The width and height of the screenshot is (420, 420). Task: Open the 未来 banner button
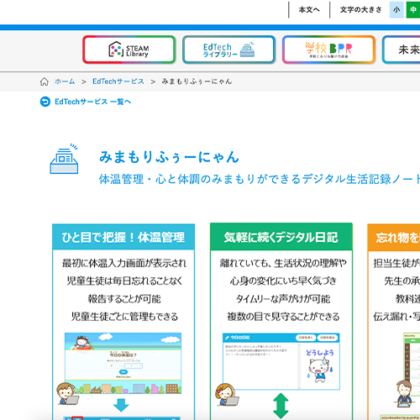pos(401,50)
